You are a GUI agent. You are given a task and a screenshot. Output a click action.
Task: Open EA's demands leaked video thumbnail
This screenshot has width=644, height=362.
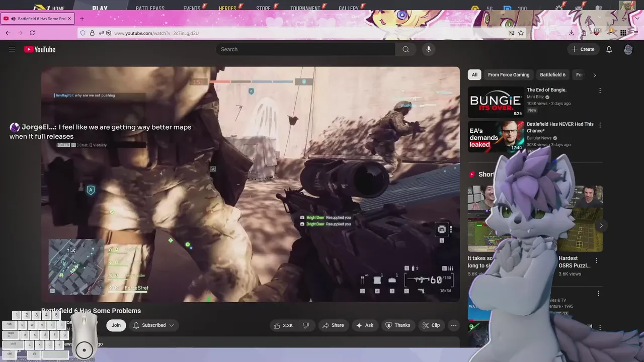point(496,136)
